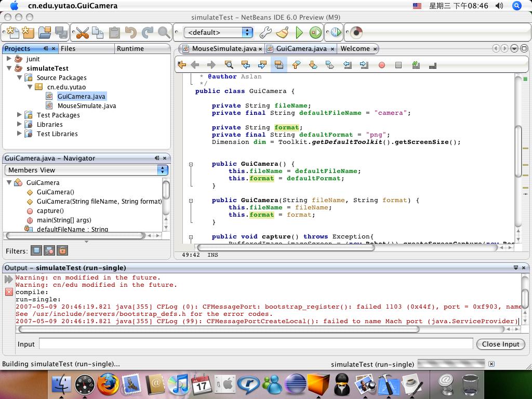Click the Open Project folder icon
This screenshot has height=399, width=532.
tap(45, 33)
